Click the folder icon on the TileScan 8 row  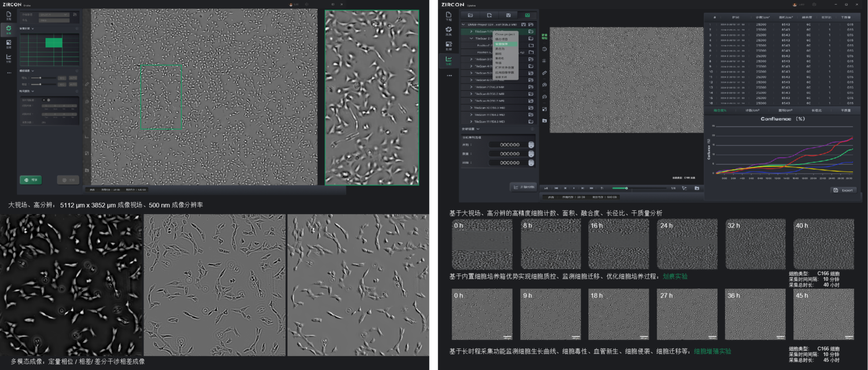[531, 94]
